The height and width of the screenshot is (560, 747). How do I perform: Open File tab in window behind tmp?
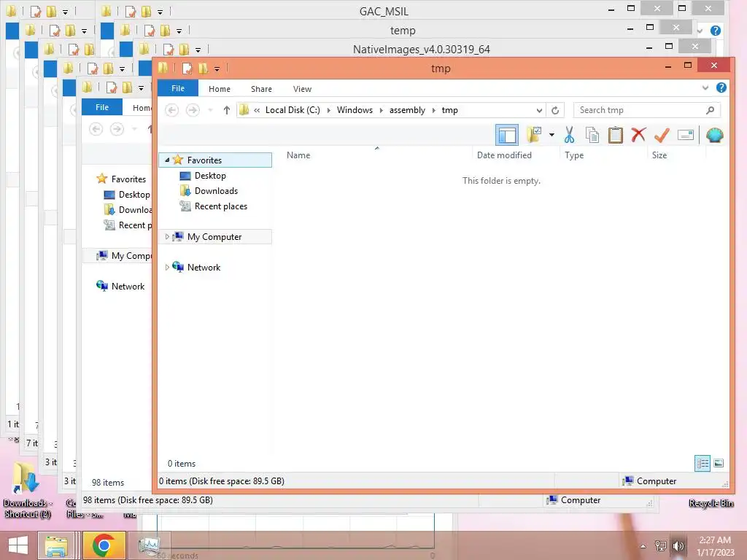point(102,107)
